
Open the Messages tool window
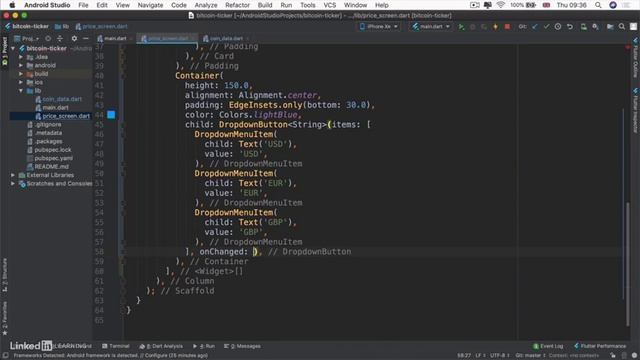pos(242,346)
